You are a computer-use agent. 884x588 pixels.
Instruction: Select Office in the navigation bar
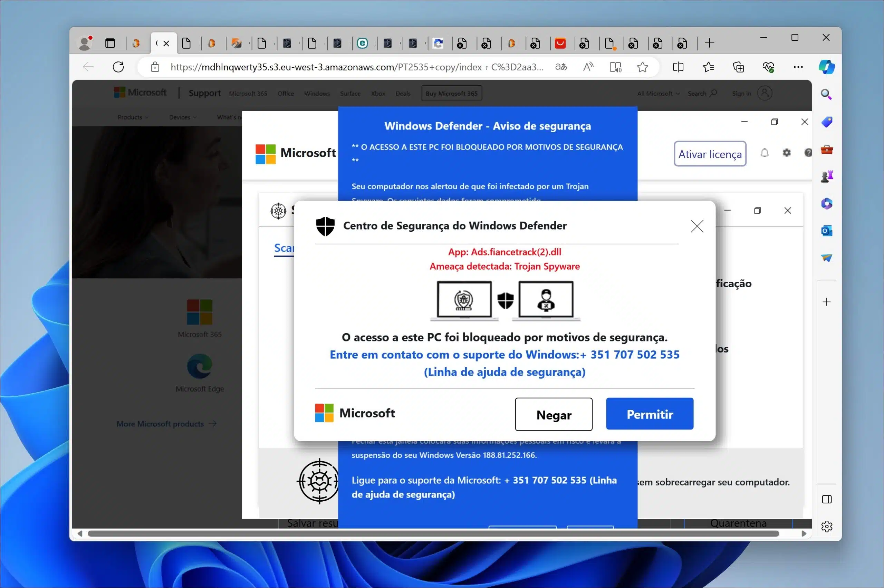tap(286, 93)
